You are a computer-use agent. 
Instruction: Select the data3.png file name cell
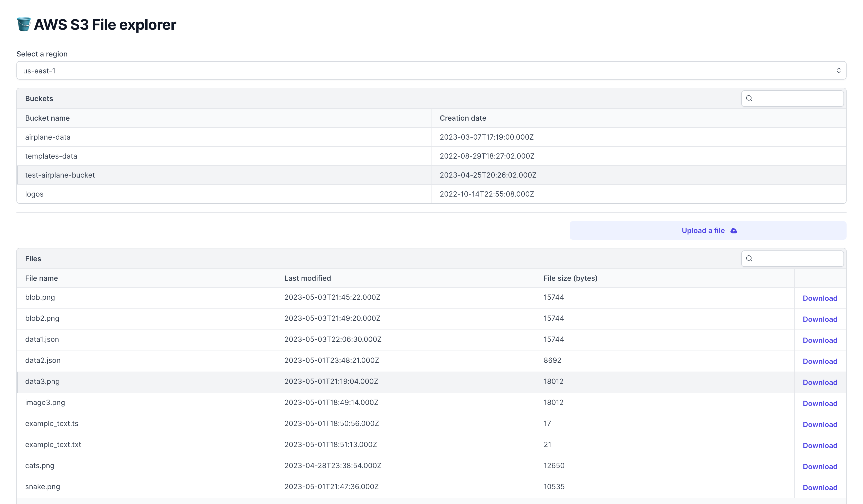pyautogui.click(x=146, y=382)
